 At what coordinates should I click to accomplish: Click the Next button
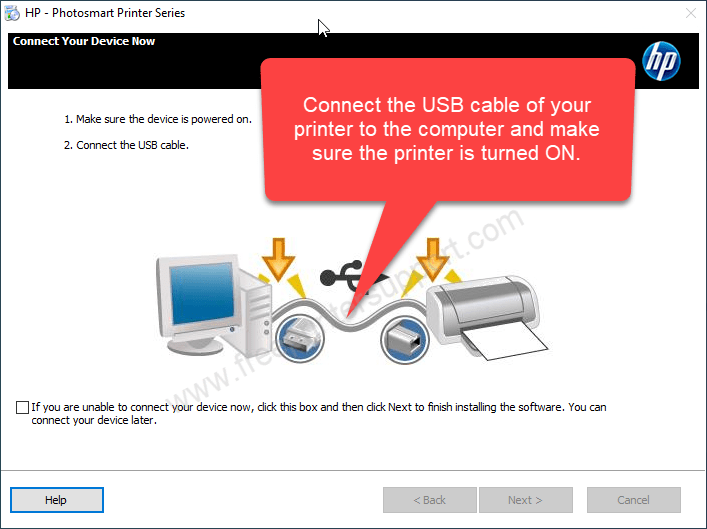point(526,500)
